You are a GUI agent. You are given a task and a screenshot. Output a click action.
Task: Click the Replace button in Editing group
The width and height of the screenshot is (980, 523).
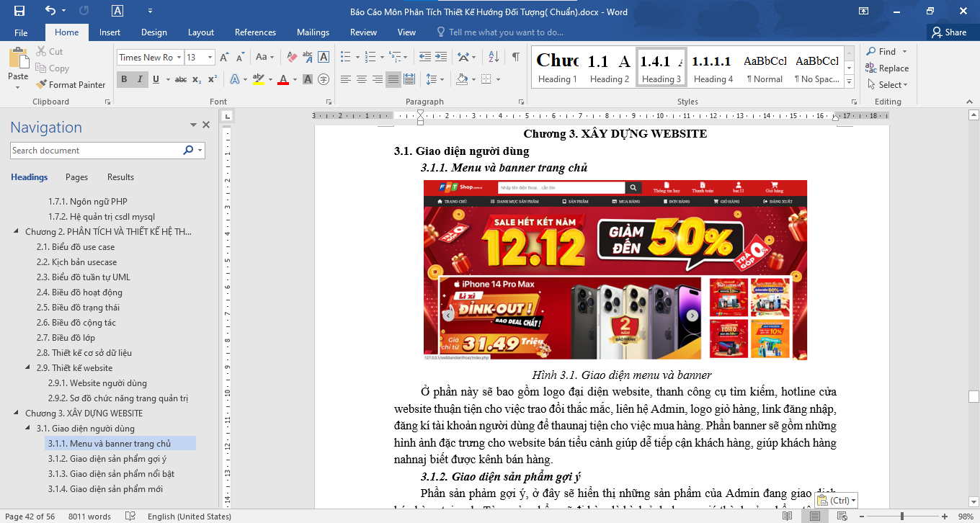click(887, 68)
